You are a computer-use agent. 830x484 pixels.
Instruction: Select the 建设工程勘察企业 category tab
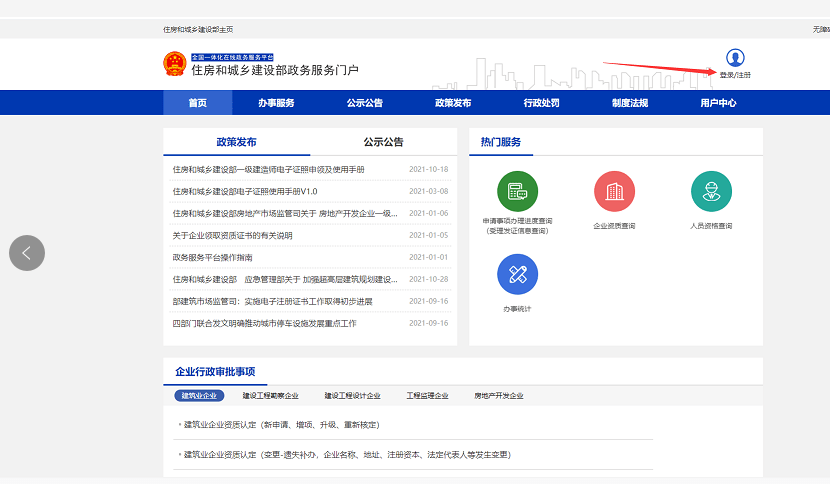click(270, 396)
